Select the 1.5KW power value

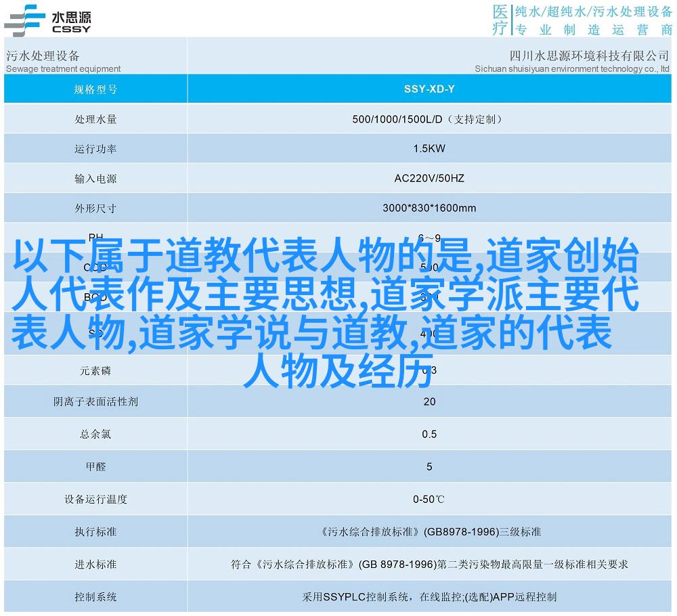429,148
